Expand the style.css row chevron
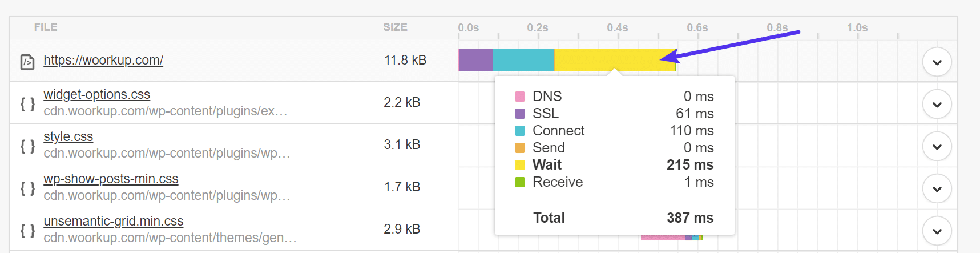Viewport: 980px width, 253px height. point(937,146)
